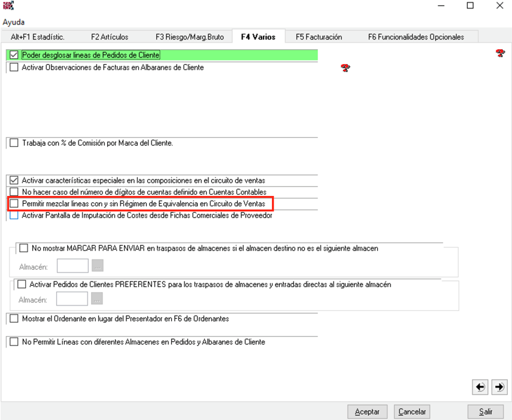Enable Mostrar el Ordenante en lugar del Presentador
The height and width of the screenshot is (420, 512).
coord(14,318)
